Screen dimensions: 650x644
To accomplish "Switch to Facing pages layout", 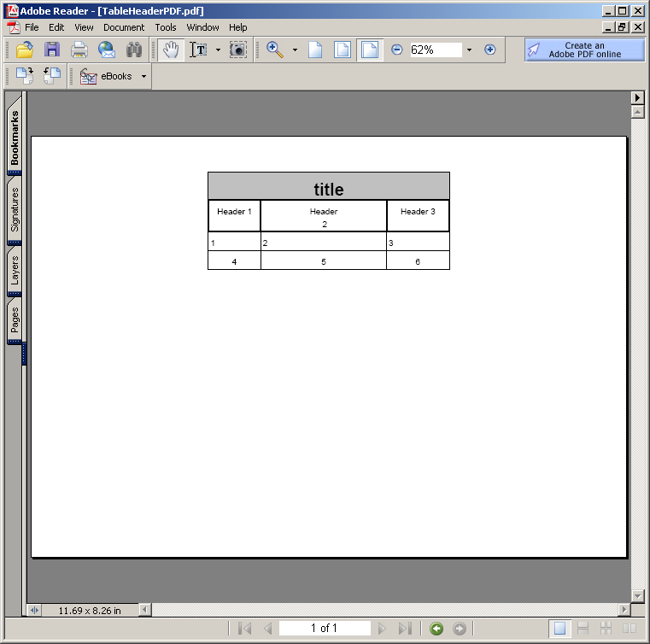I will click(630, 629).
